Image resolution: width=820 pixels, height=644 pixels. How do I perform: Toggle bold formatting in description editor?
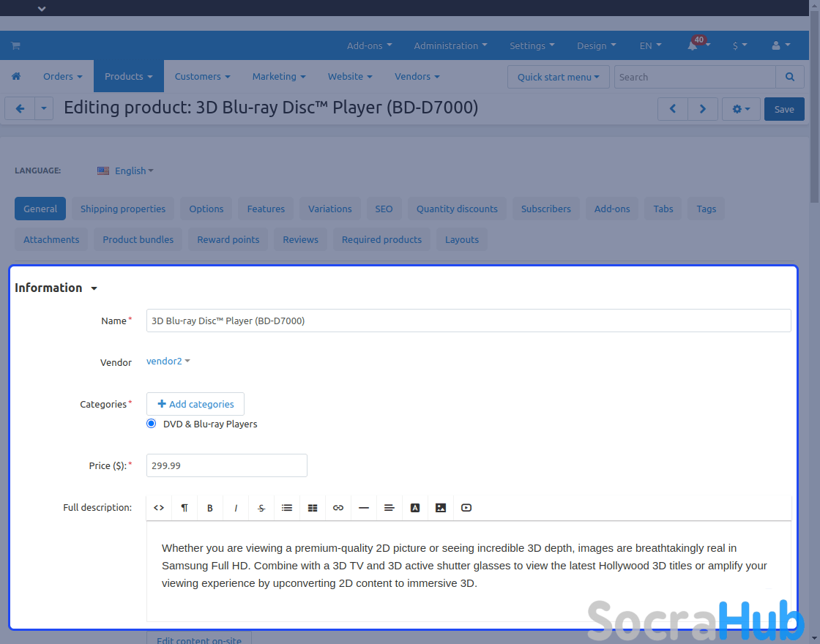pos(210,508)
